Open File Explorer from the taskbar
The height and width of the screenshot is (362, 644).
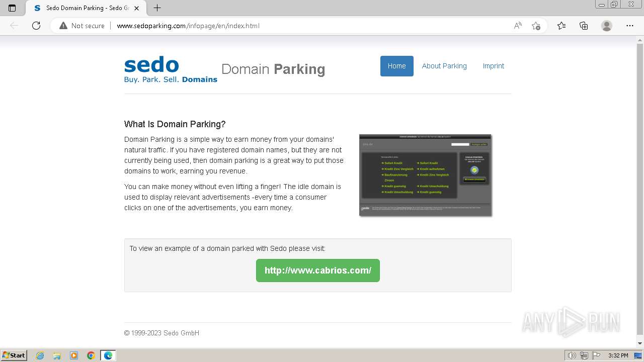point(57,355)
